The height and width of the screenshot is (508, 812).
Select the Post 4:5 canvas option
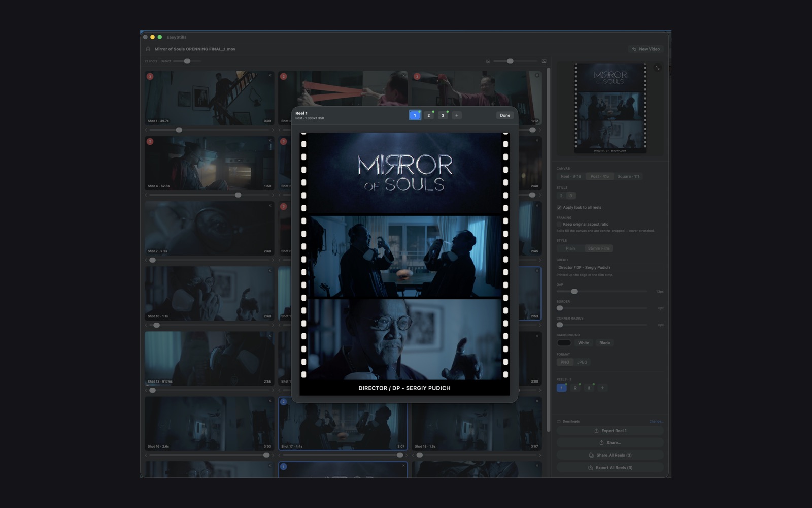click(x=599, y=176)
